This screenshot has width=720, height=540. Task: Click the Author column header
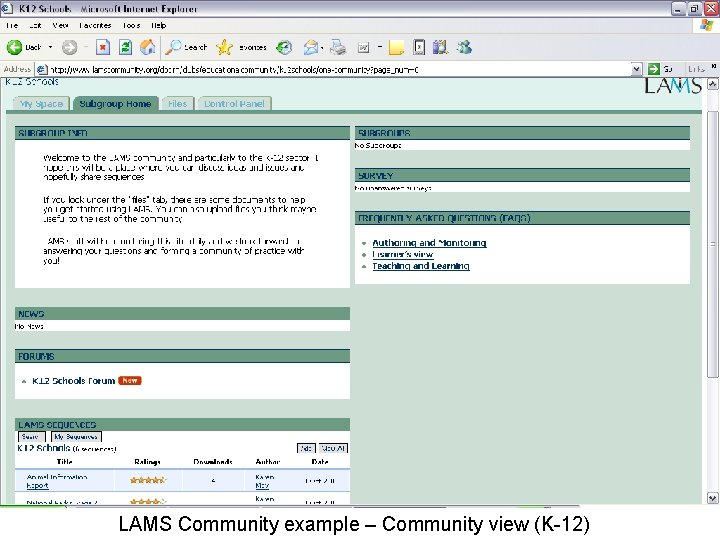tap(268, 461)
